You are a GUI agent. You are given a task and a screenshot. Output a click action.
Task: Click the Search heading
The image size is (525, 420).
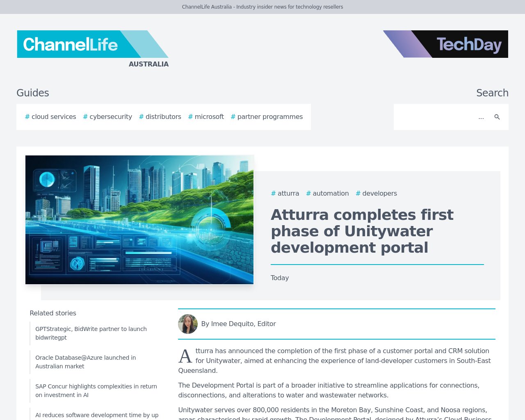click(492, 93)
